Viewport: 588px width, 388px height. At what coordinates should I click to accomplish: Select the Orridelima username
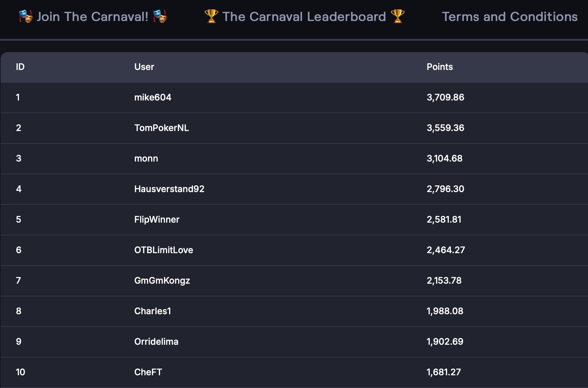click(156, 342)
